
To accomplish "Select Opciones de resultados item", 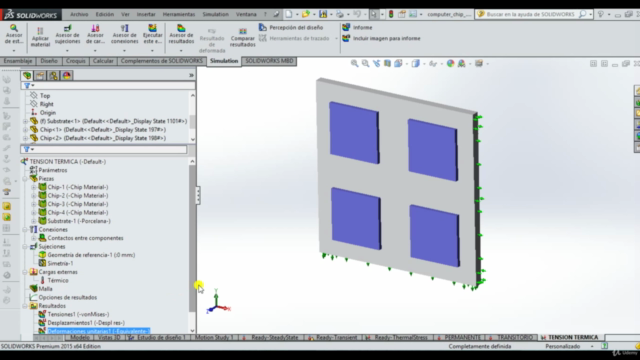I will point(67,298).
